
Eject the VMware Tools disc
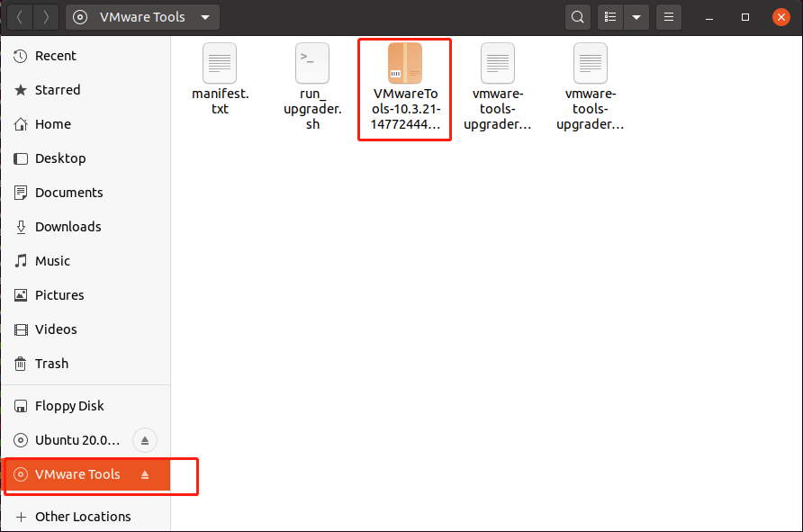click(x=145, y=474)
